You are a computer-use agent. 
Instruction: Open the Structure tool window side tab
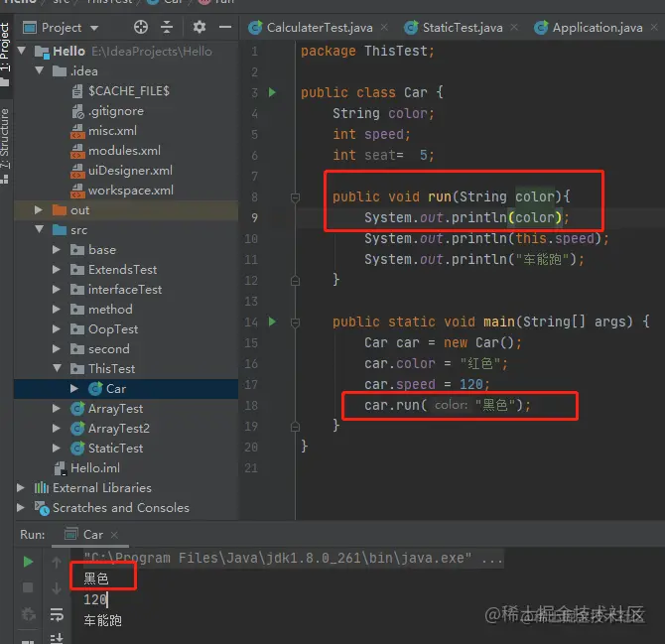click(x=5, y=146)
